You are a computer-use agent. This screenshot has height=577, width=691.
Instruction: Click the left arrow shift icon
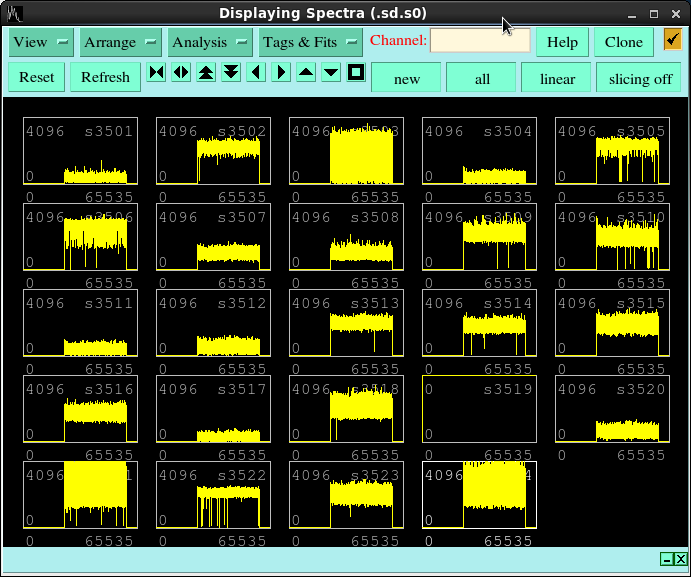pos(256,73)
